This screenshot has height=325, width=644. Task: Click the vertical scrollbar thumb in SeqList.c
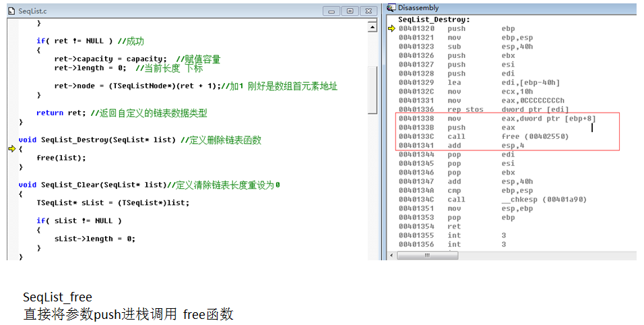(372, 90)
